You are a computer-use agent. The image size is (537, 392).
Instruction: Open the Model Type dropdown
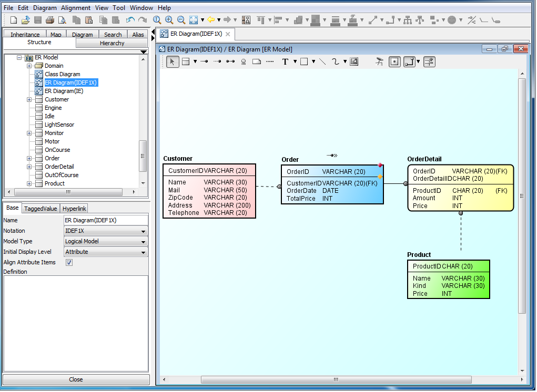point(106,242)
